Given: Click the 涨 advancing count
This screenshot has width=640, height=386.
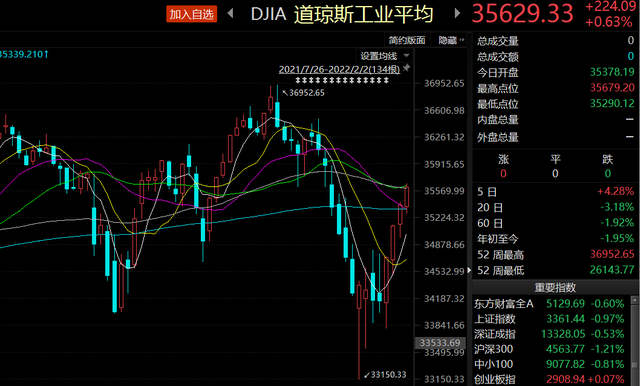Looking at the screenshot, I should tap(503, 173).
